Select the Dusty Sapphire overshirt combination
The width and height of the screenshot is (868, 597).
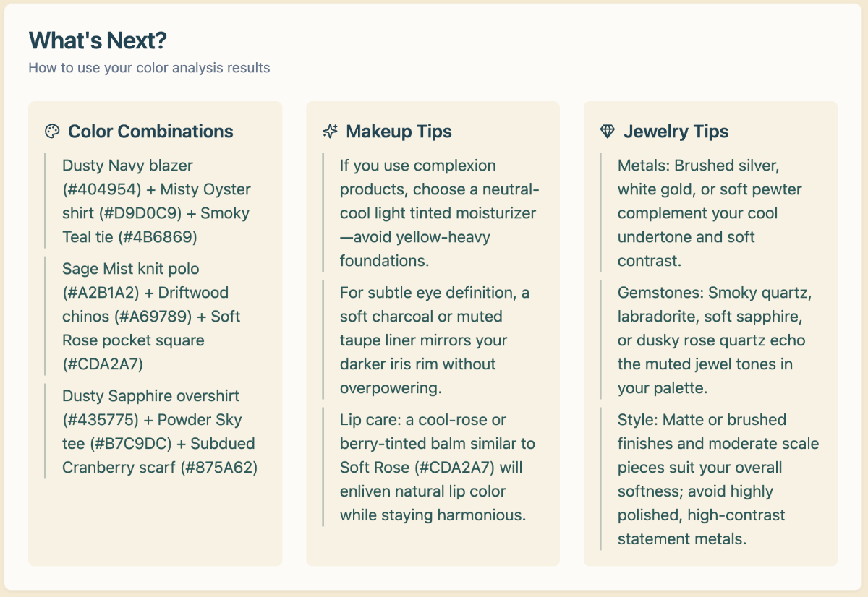click(158, 431)
